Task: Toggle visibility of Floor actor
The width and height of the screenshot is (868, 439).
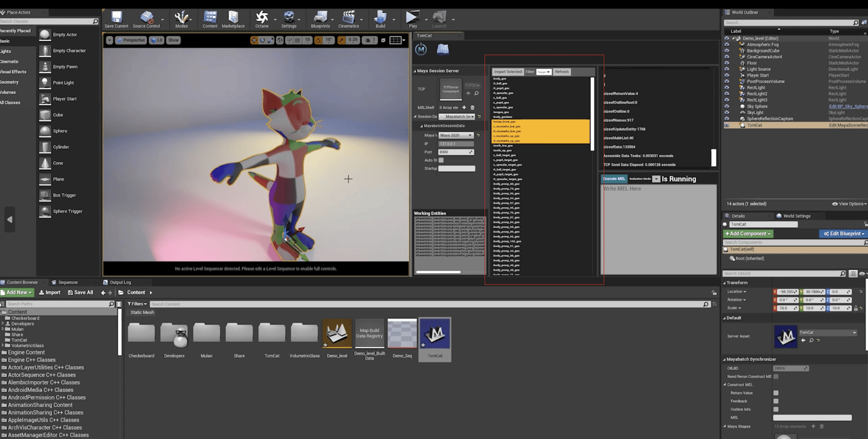Action: (726, 63)
